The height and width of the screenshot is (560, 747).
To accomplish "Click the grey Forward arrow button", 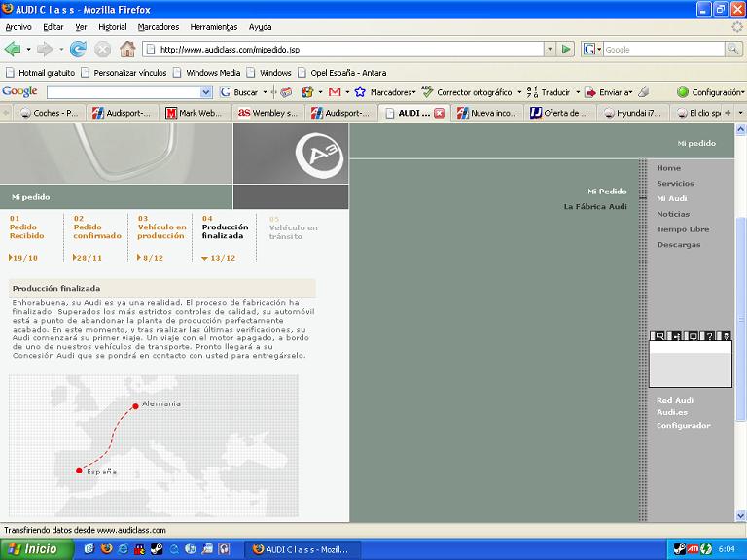I will [x=45, y=49].
